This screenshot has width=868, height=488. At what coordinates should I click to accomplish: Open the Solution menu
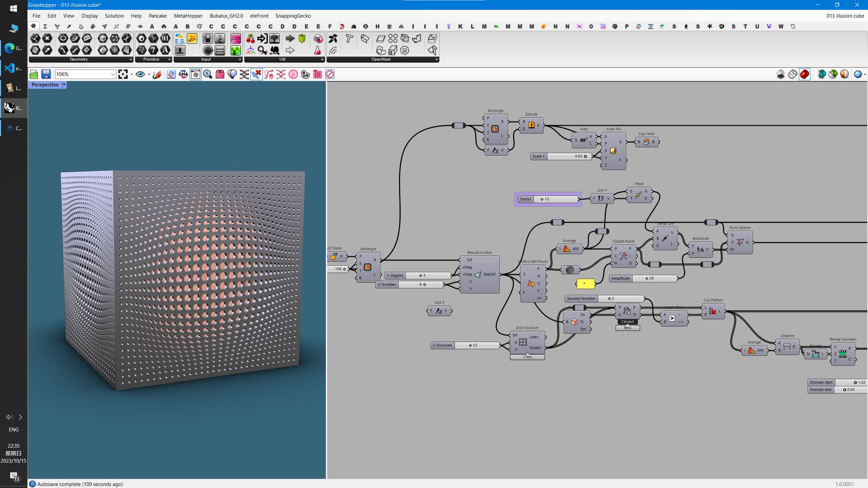tap(114, 16)
